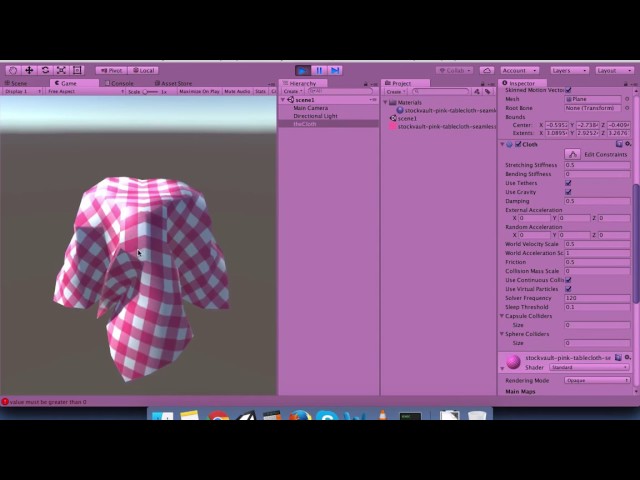The width and height of the screenshot is (640, 480).
Task: Click the Project search by type icon
Action: 477,91
